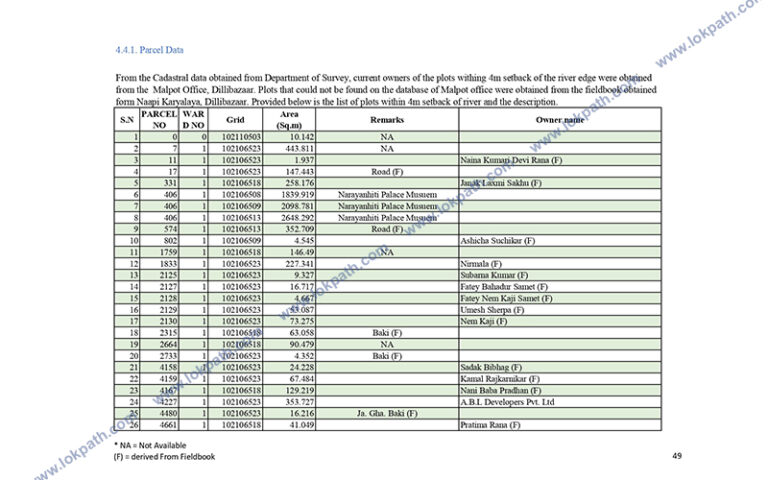Click the "4.4.1. Parcel Data" section heading

[149, 49]
